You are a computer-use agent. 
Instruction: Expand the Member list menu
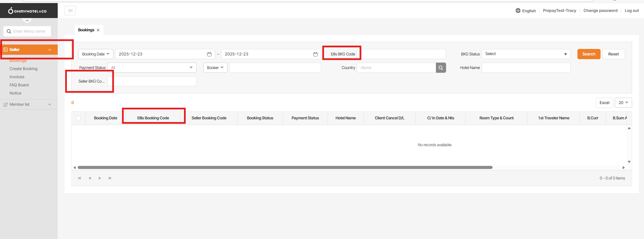29,104
